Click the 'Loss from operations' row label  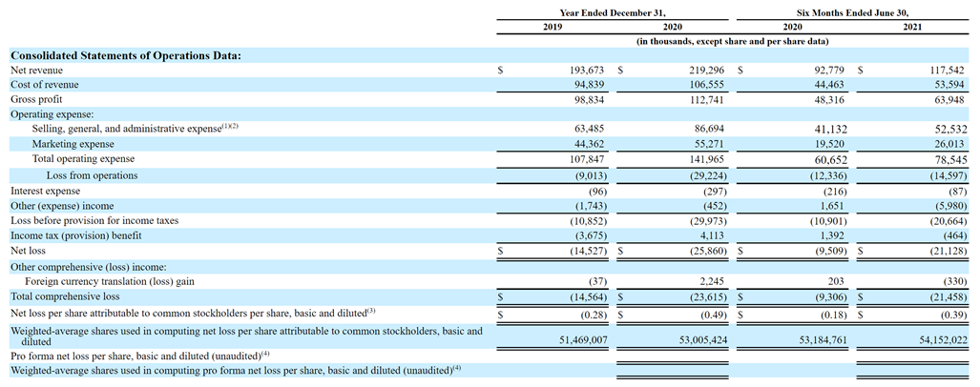(92, 175)
